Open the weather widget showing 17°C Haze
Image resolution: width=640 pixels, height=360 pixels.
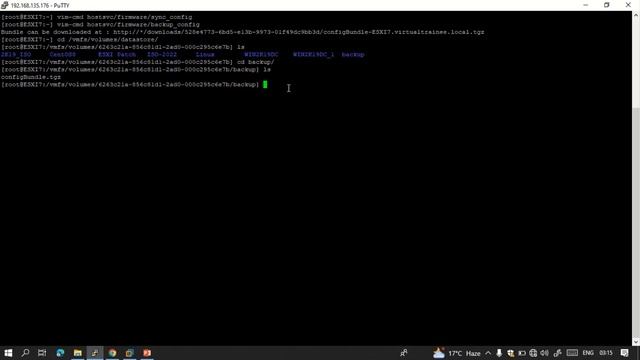(x=457, y=353)
